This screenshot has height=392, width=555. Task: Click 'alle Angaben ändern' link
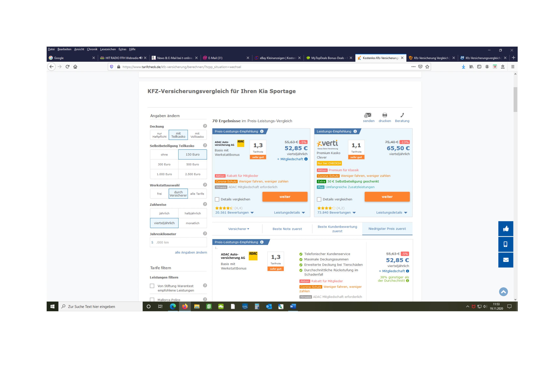click(191, 252)
